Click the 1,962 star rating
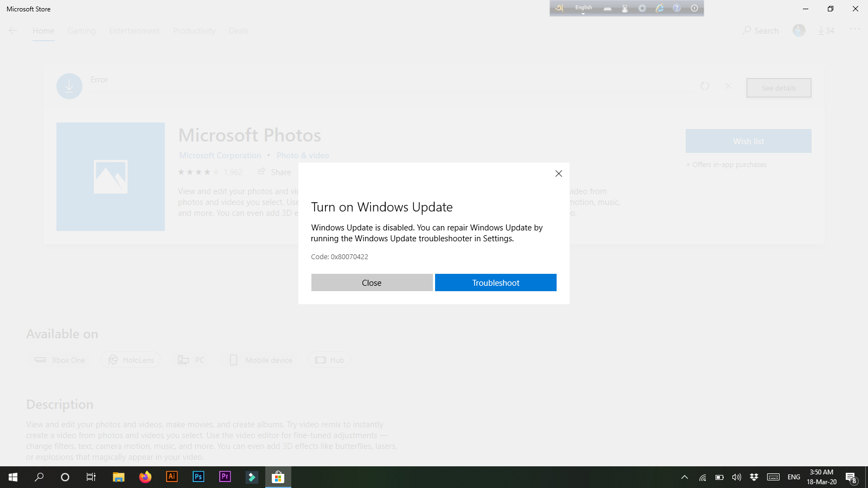868x488 pixels. click(210, 172)
